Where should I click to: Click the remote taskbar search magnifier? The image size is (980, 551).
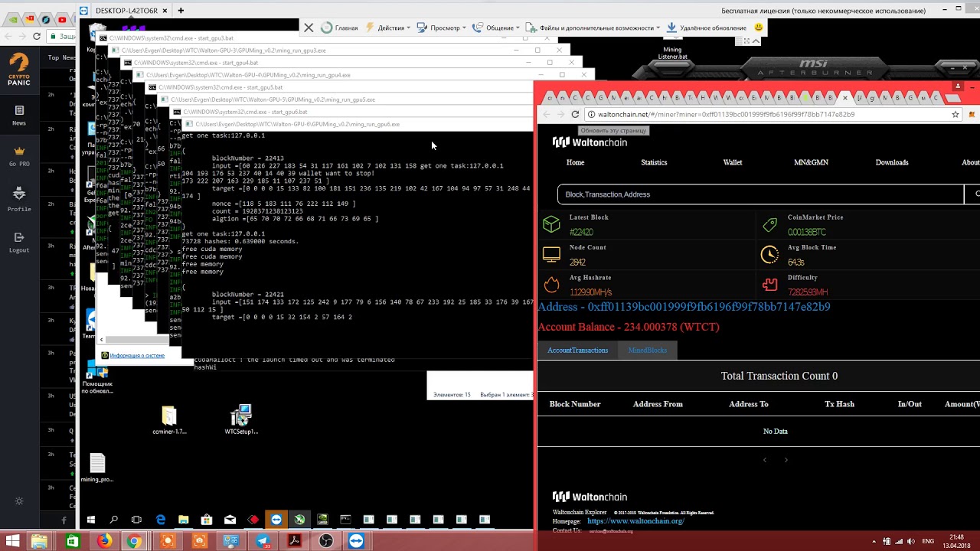point(114,520)
